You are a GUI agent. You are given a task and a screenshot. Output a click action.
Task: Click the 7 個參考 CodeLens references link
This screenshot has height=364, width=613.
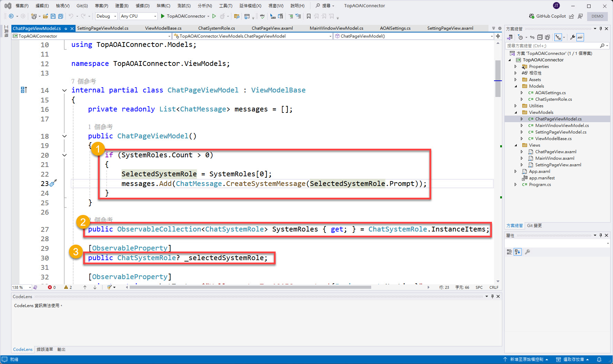click(x=83, y=81)
